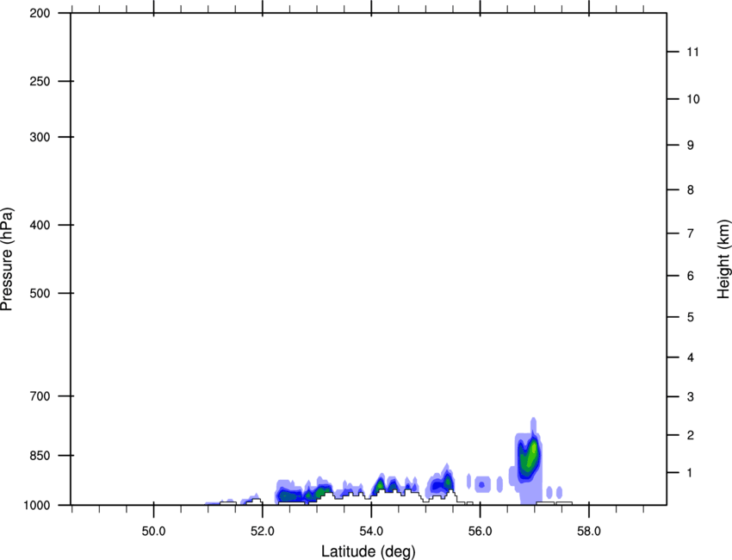Click the height label '11'
The image size is (732, 560).
[x=692, y=52]
